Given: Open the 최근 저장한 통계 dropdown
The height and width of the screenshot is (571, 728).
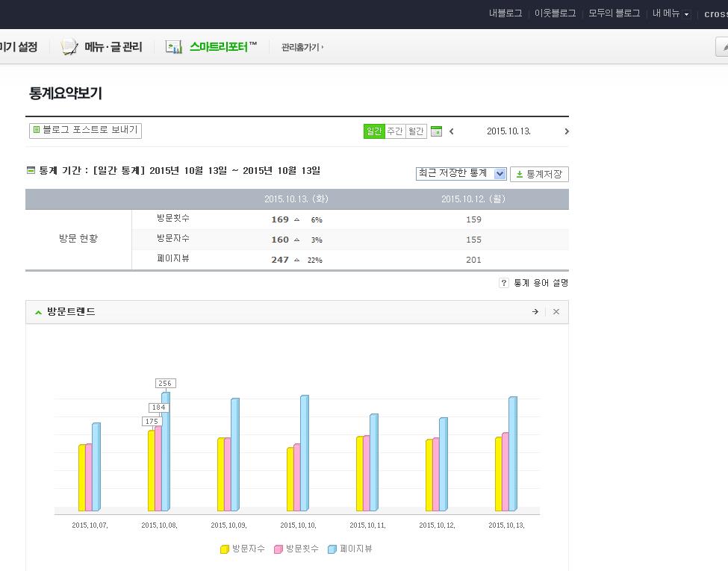Looking at the screenshot, I should [461, 173].
